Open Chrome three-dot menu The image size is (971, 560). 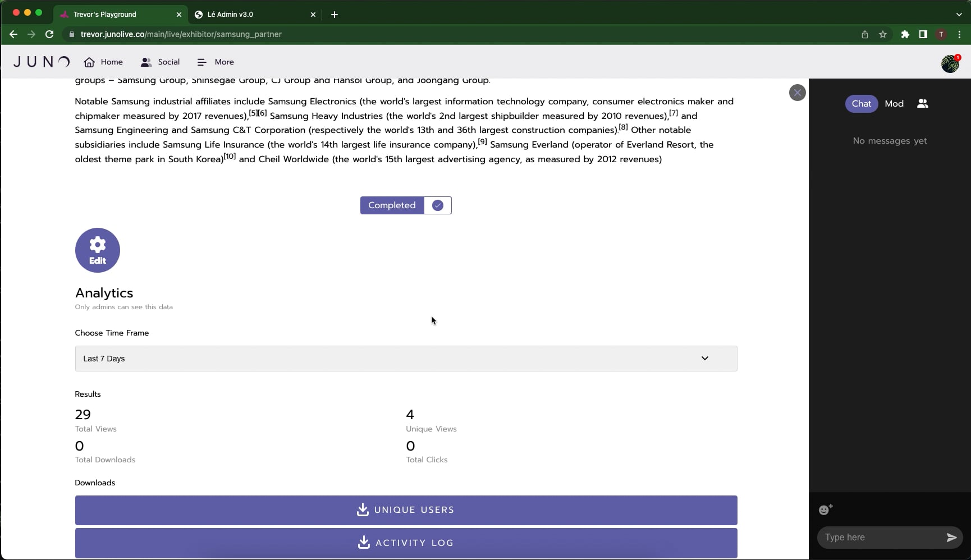(x=960, y=34)
